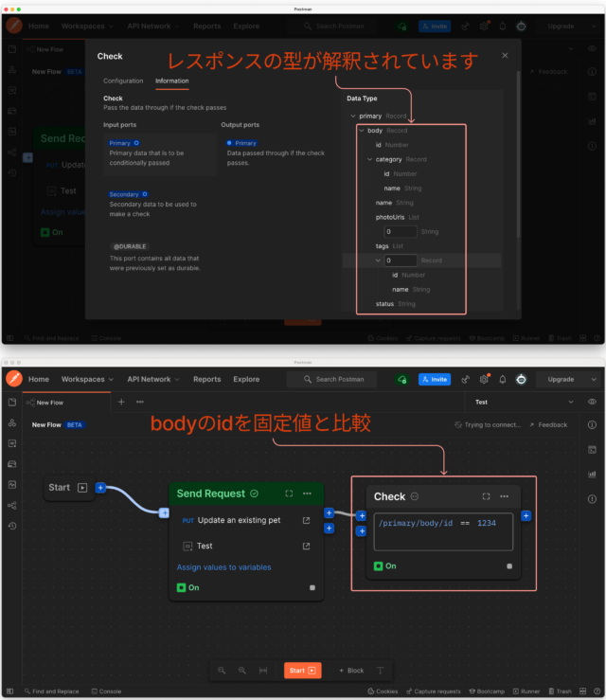Screen dimensions: 606x700
Task: Add a Block from bottom toolbar
Action: [351, 671]
